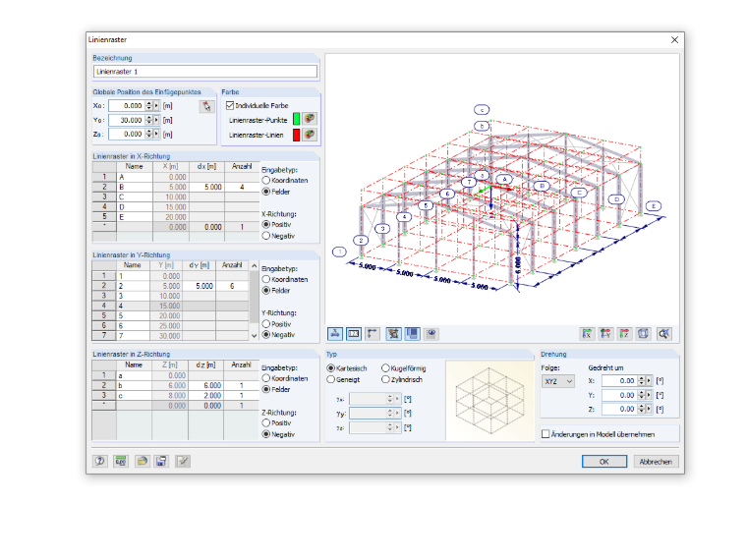747x560 pixels.
Task: Open X0 value flyout arrow
Action: point(156,106)
